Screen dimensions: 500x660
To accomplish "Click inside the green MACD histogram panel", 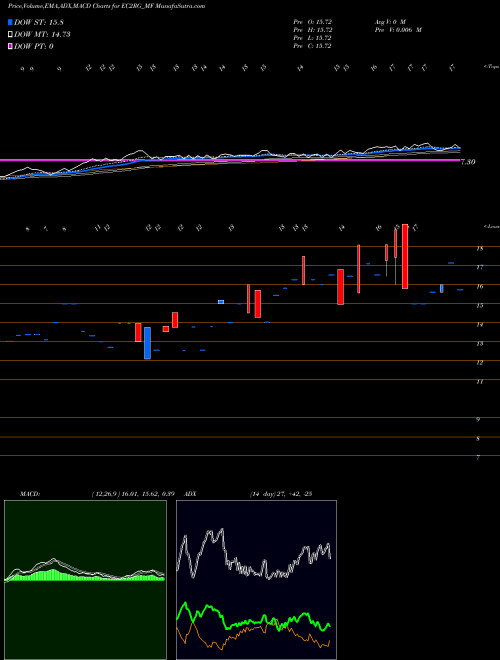I will click(85, 580).
